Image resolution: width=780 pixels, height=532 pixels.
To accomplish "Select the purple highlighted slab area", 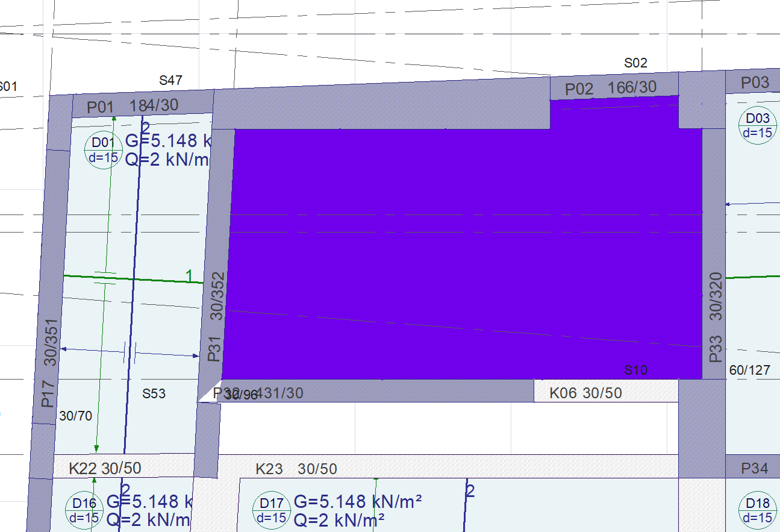I will coord(464,253).
